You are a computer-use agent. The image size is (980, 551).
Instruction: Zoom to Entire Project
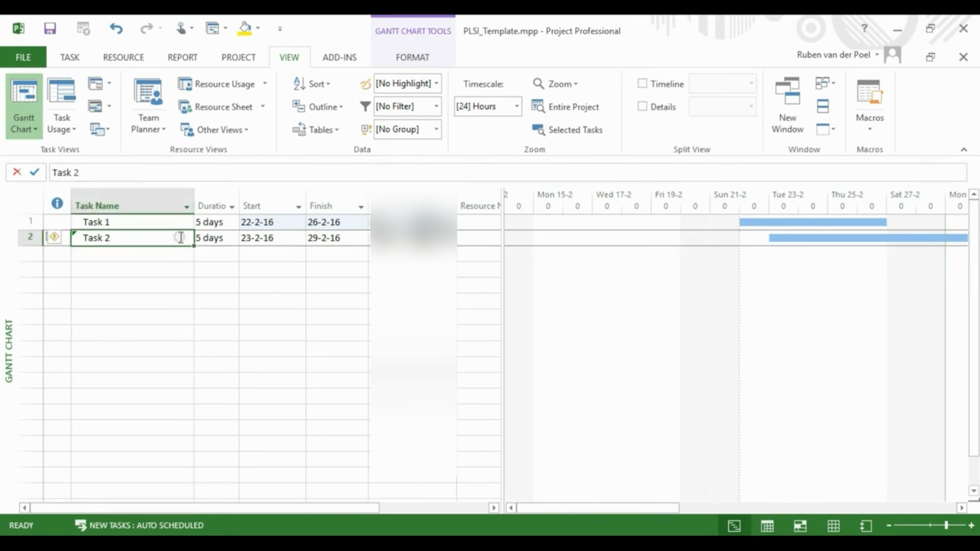(566, 107)
